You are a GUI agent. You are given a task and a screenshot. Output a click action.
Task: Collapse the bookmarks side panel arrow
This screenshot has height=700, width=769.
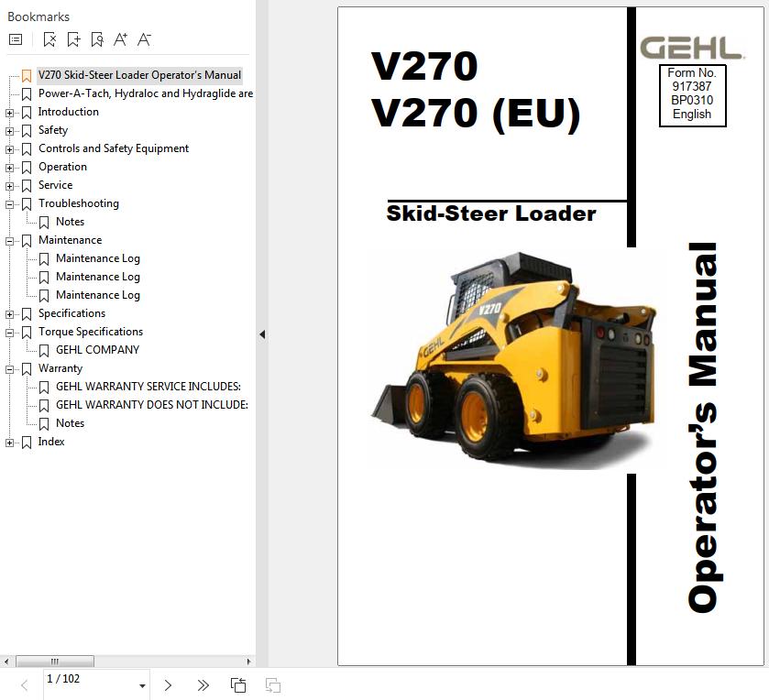pyautogui.click(x=262, y=334)
